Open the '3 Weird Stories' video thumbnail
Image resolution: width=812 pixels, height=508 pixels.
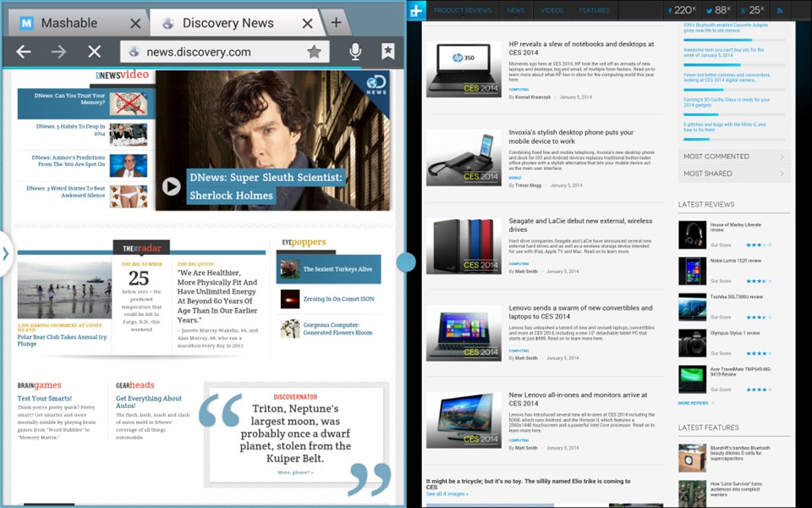pos(129,196)
